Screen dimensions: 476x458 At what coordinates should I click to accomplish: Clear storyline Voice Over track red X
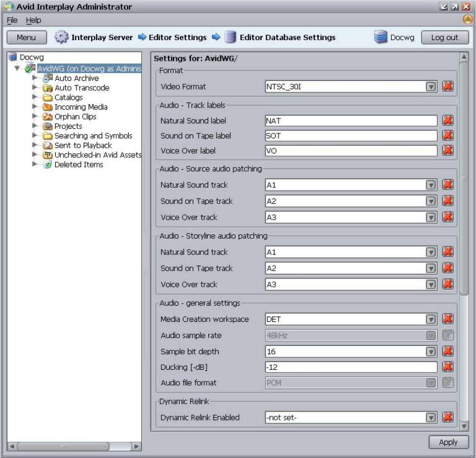[x=448, y=284]
